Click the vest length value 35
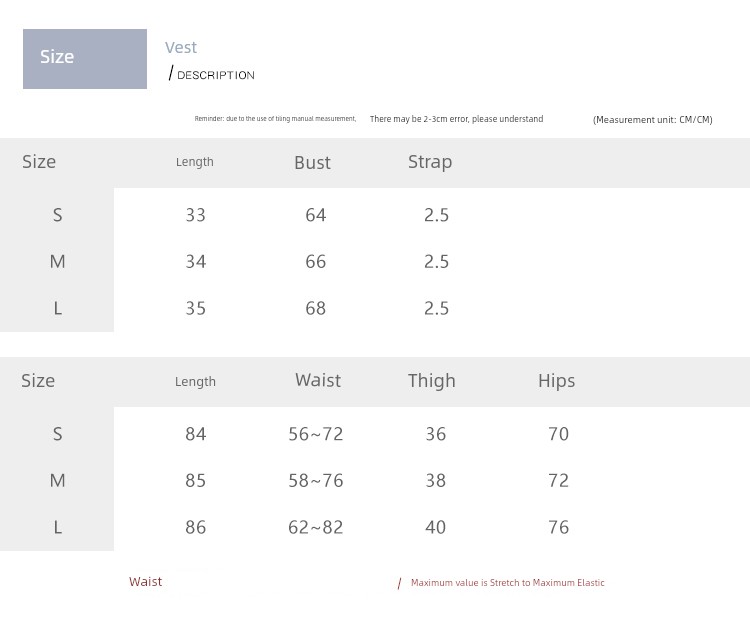Image resolution: width=750 pixels, height=624 pixels. [x=196, y=308]
